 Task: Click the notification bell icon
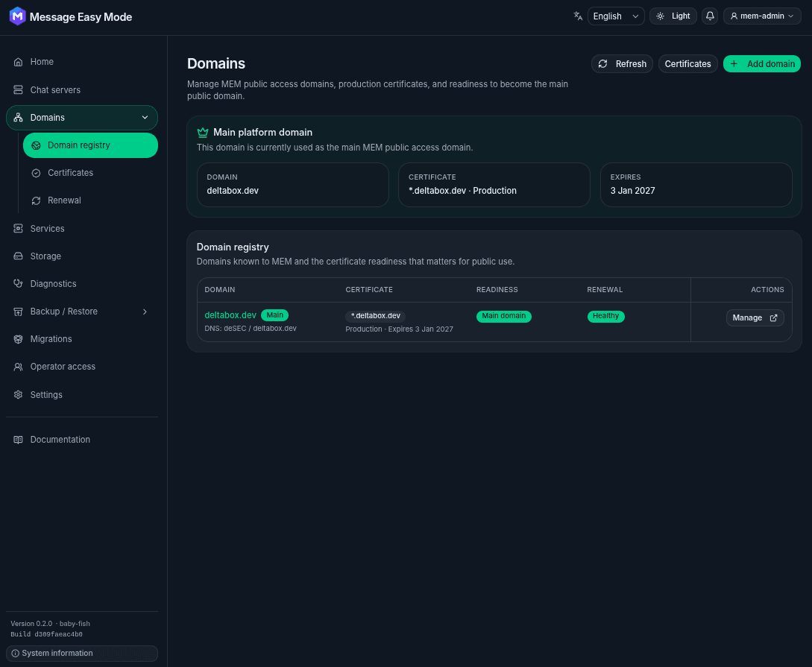point(710,16)
